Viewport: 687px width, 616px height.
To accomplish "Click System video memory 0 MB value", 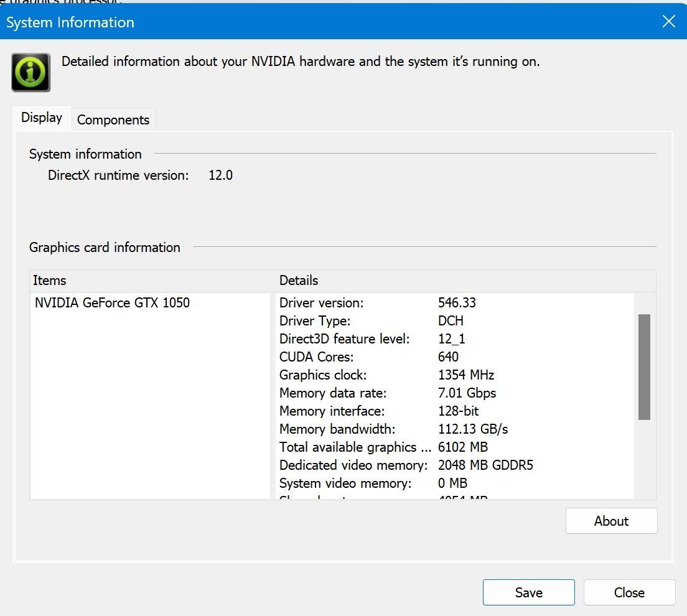I will 452,483.
